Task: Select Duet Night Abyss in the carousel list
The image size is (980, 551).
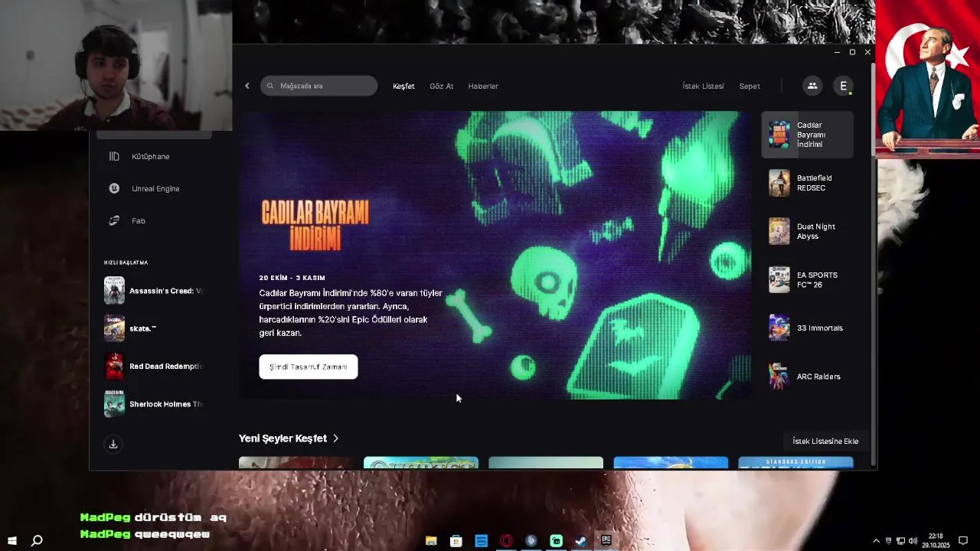Action: tap(807, 231)
